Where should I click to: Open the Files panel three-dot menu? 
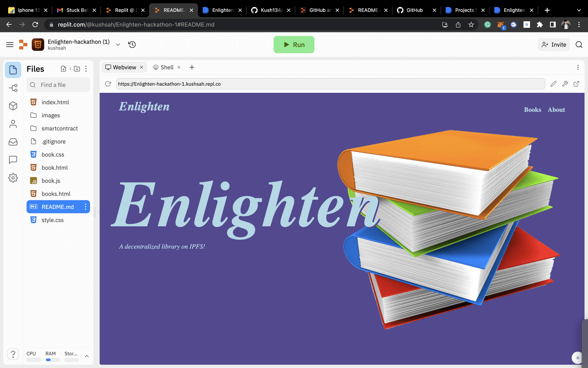(86, 69)
